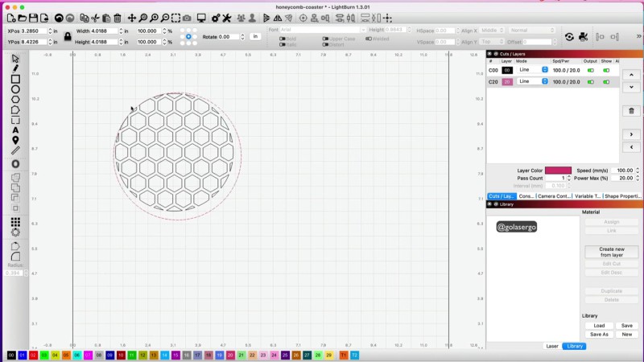
Task: Select the Text tool
Action: (x=15, y=120)
